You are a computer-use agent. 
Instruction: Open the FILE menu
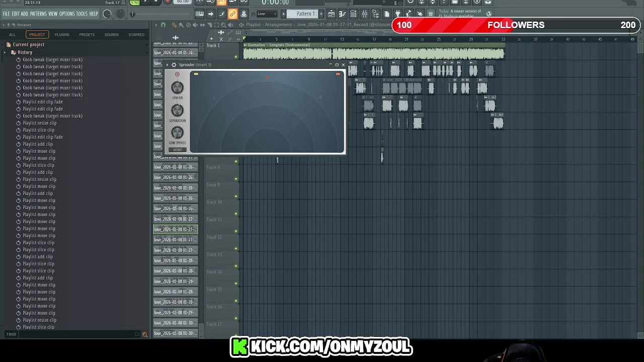[6, 14]
